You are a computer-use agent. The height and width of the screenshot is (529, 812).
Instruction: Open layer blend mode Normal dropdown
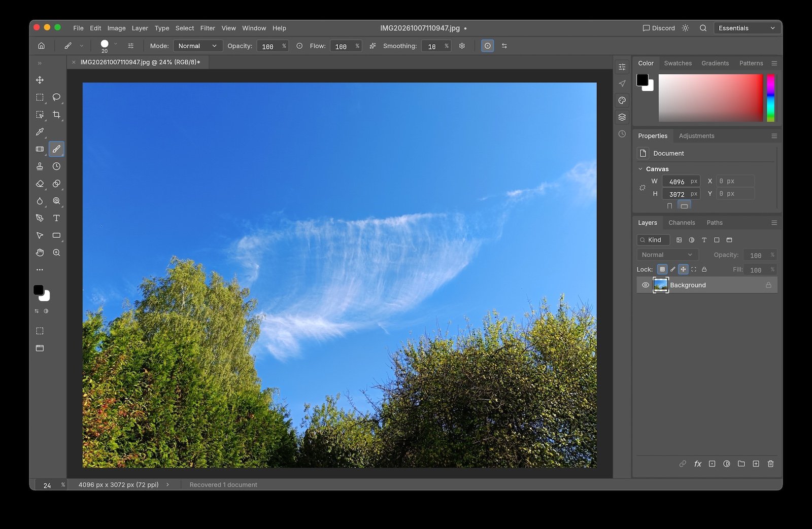[667, 255]
